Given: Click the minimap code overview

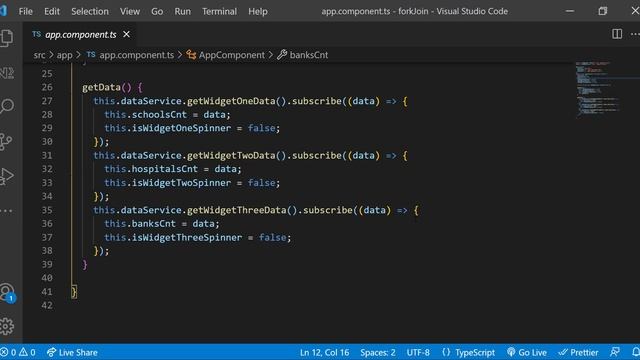Looking at the screenshot, I should (x=597, y=89).
